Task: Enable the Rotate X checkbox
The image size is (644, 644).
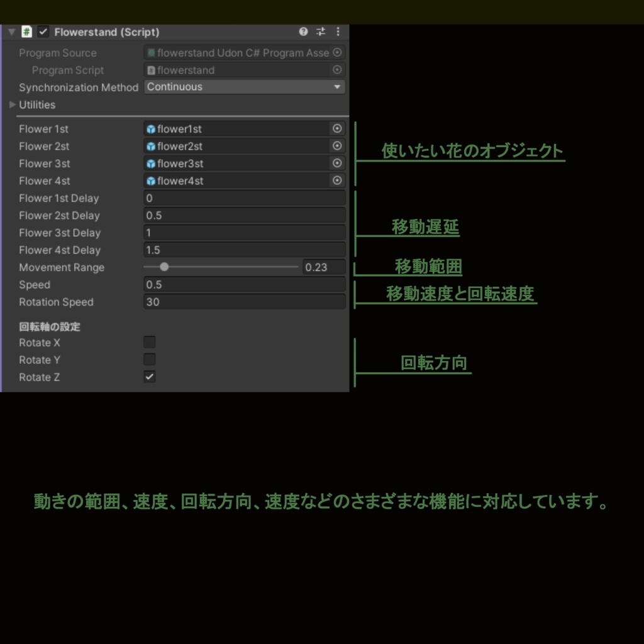Action: [x=149, y=342]
